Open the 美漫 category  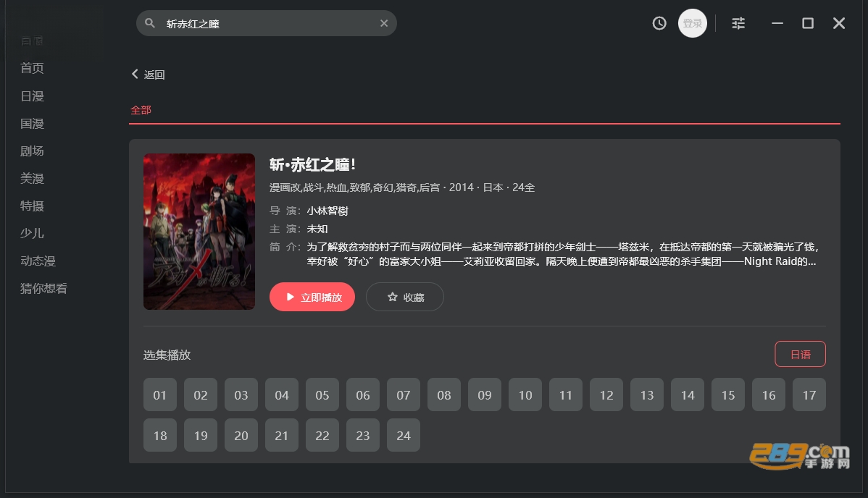click(32, 179)
